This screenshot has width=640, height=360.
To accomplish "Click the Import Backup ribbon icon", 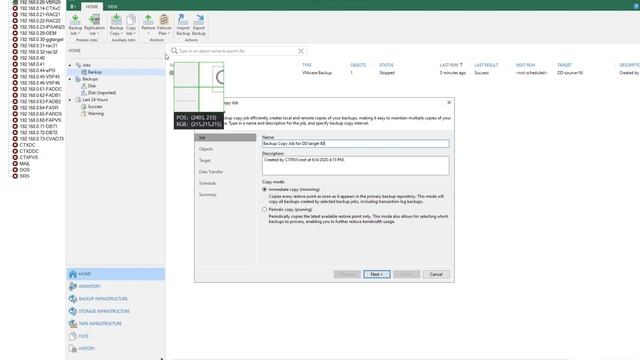I will pyautogui.click(x=183, y=24).
